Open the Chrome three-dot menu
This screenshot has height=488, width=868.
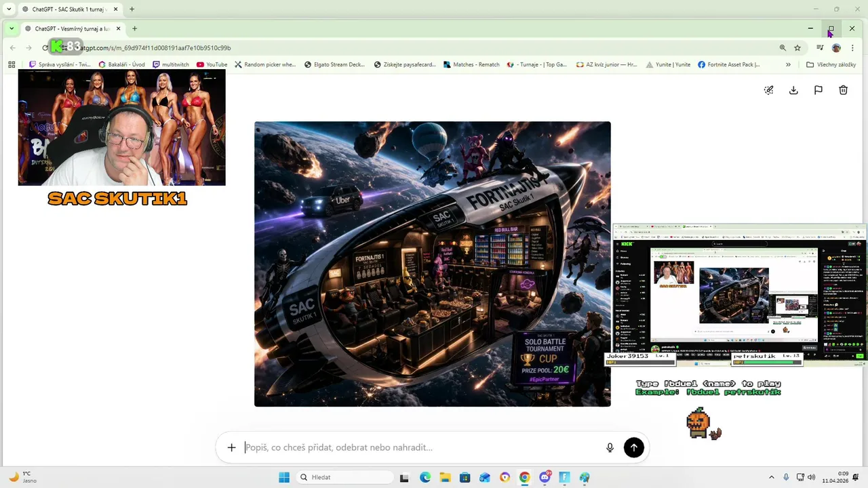point(852,47)
